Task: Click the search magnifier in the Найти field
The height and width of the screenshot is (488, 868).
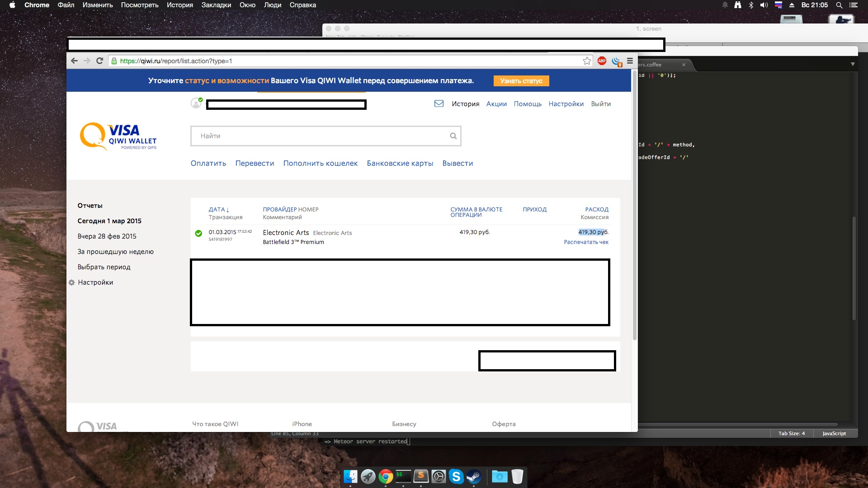Action: 453,136
